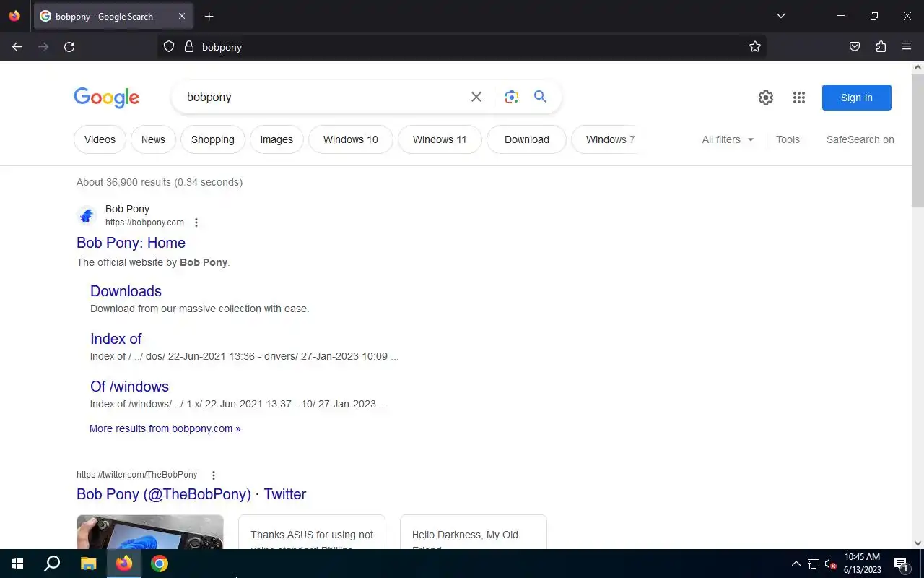Select the Windows 7 chip

pyautogui.click(x=605, y=139)
